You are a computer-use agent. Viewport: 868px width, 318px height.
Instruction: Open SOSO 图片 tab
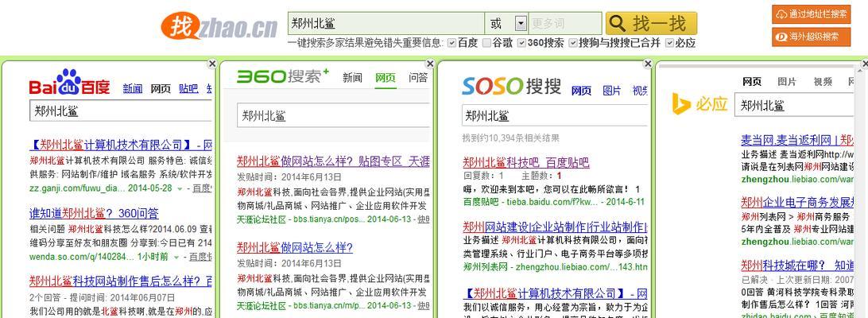coord(612,91)
